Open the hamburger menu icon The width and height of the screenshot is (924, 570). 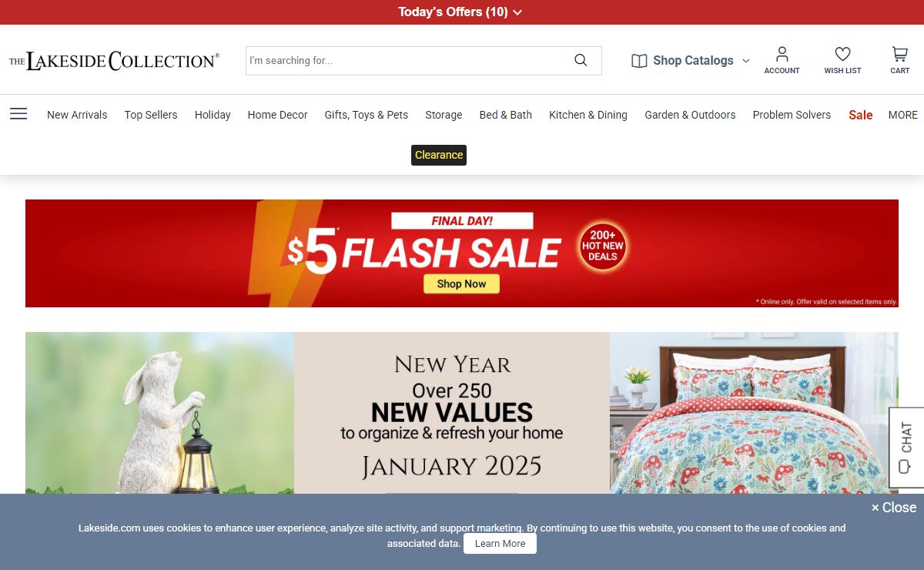[18, 114]
